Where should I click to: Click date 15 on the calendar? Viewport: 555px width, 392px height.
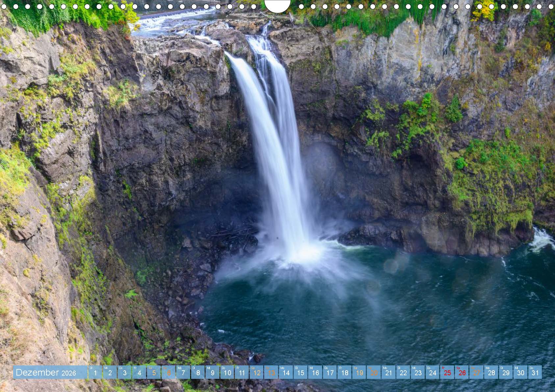tap(301, 372)
